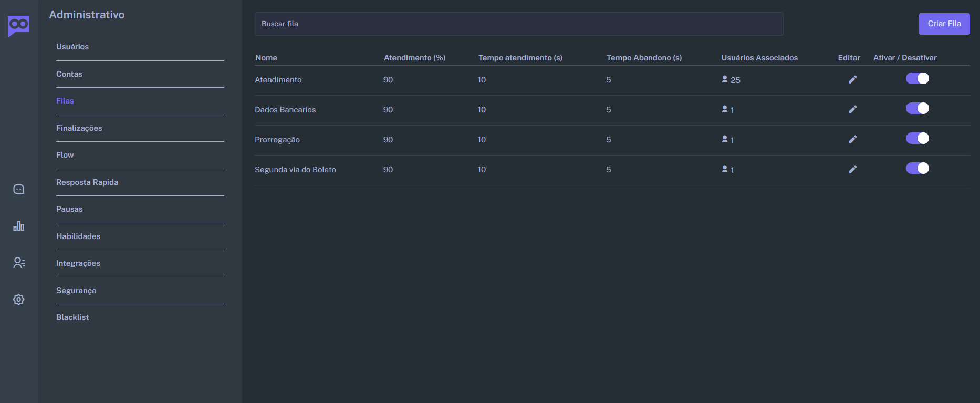This screenshot has width=980, height=403.
Task: Select Resposta Rapida in admin menu
Action: [87, 182]
